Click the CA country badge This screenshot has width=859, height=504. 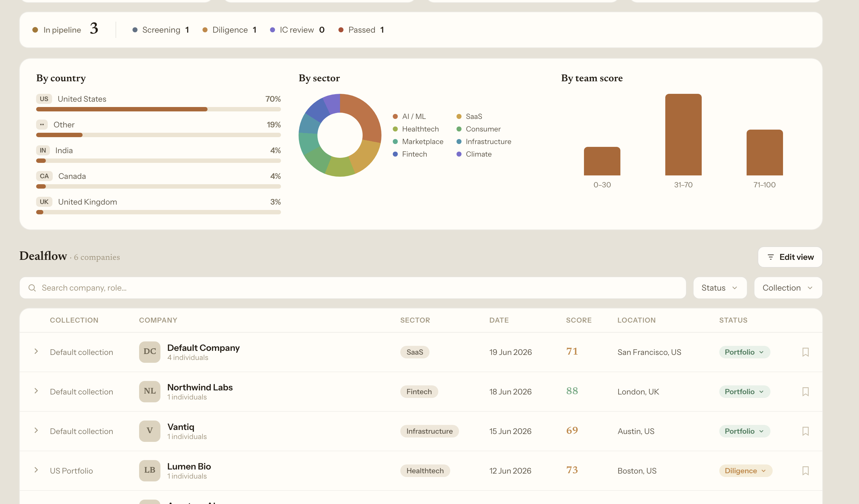click(44, 176)
